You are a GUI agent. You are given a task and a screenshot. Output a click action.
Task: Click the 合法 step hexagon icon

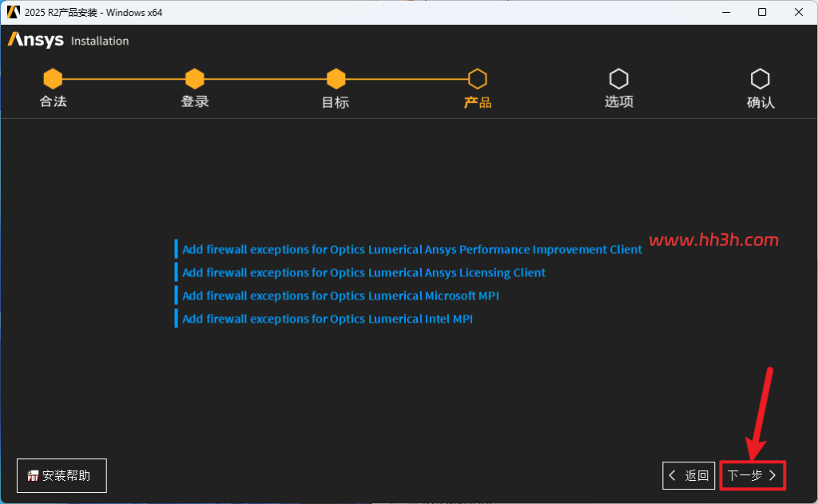point(53,79)
